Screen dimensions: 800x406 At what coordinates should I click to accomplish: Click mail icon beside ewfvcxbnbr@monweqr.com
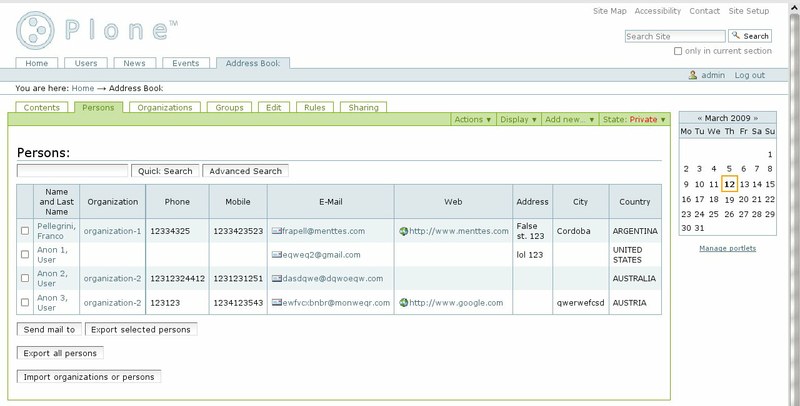point(277,300)
